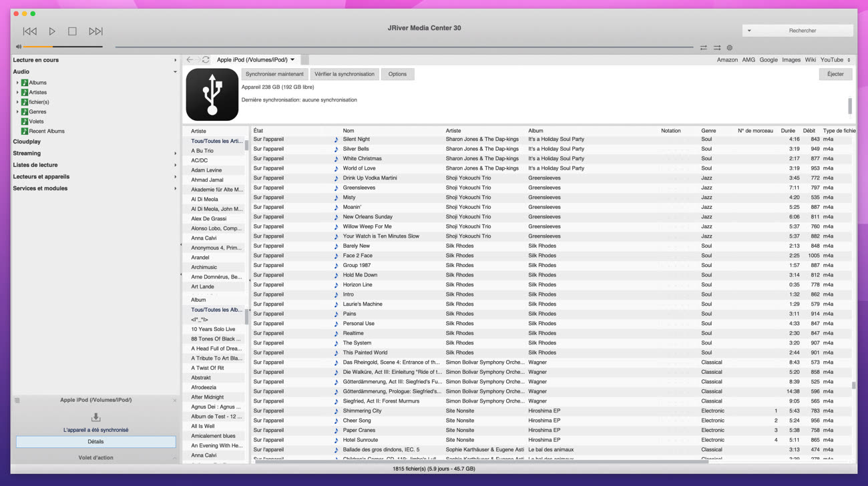Viewport: 868px width, 486px height.
Task: Open the DSP settings gear icon
Action: click(x=730, y=47)
